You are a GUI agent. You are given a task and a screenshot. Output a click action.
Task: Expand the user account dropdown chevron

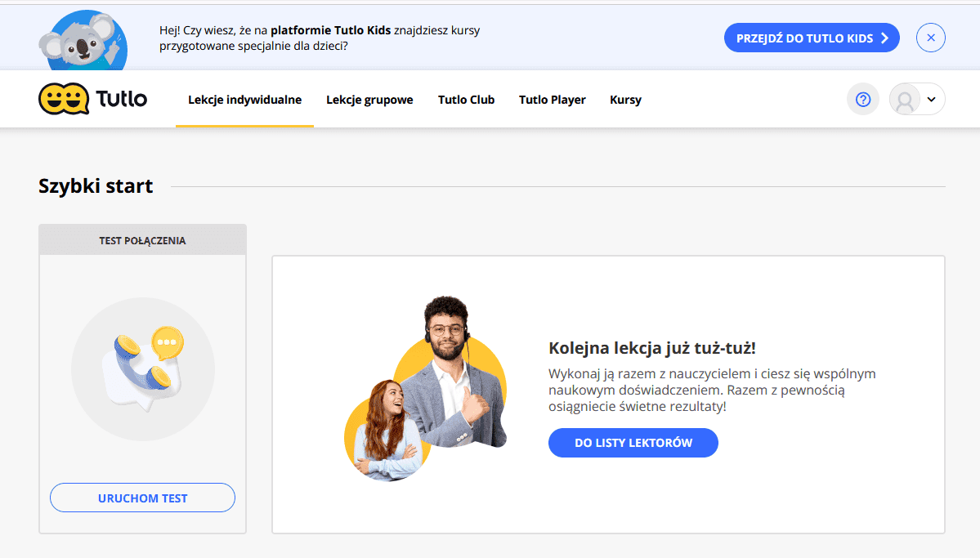click(x=931, y=100)
